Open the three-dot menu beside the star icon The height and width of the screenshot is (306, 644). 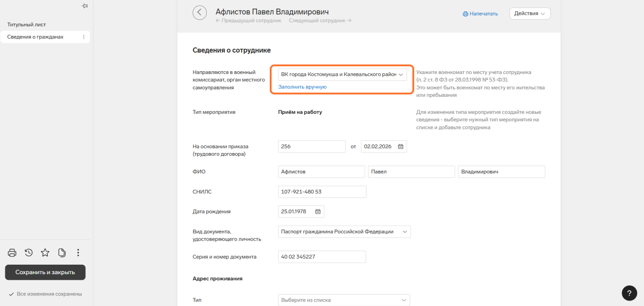(78, 253)
